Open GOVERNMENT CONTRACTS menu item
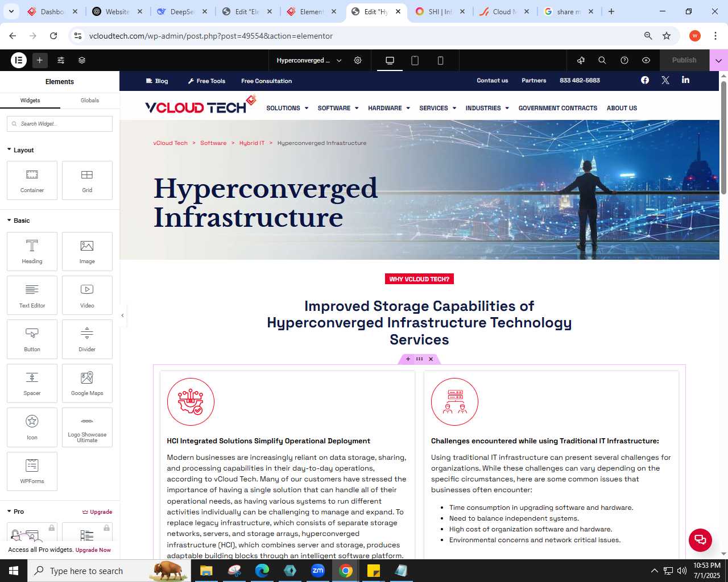 [558, 108]
